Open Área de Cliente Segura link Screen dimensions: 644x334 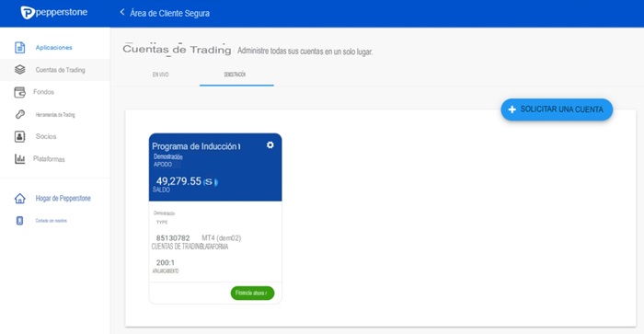[169, 13]
